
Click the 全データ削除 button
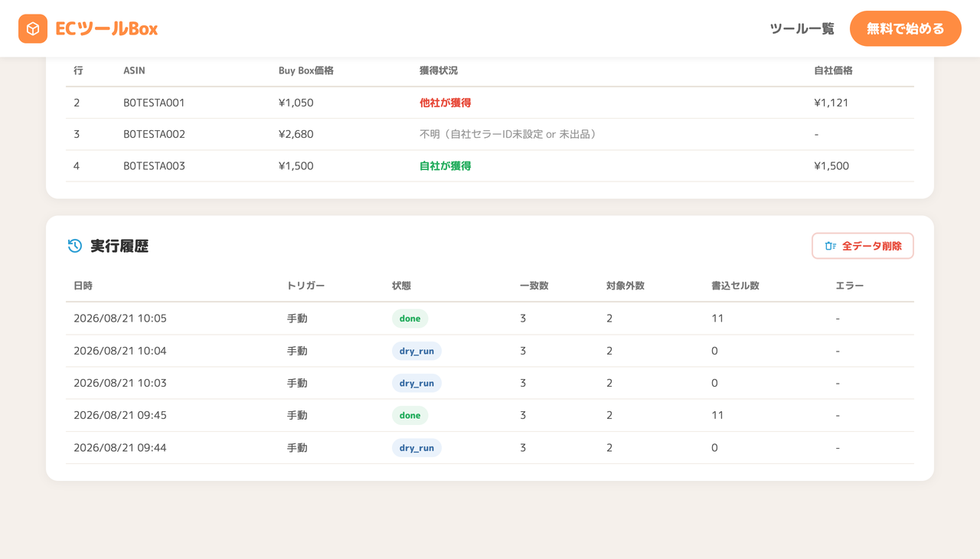coord(863,246)
